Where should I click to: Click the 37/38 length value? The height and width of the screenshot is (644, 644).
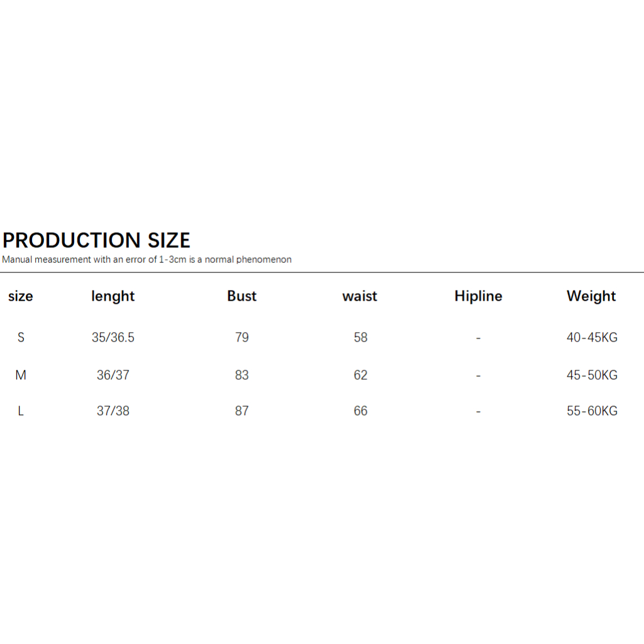coord(113,411)
